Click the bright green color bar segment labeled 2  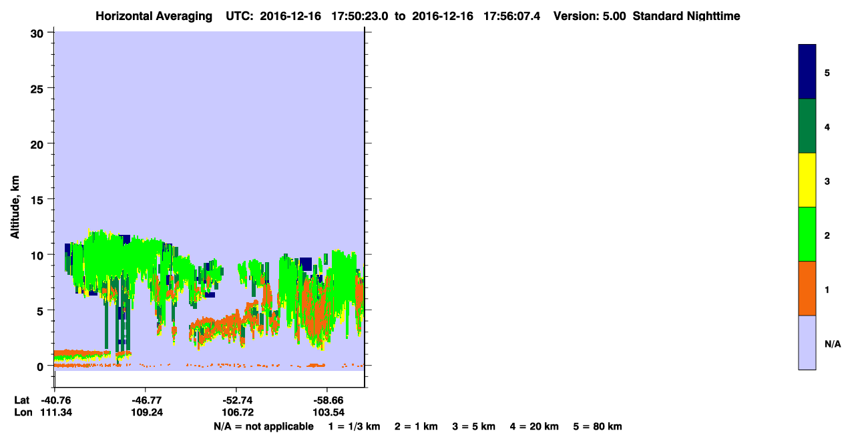pos(807,234)
